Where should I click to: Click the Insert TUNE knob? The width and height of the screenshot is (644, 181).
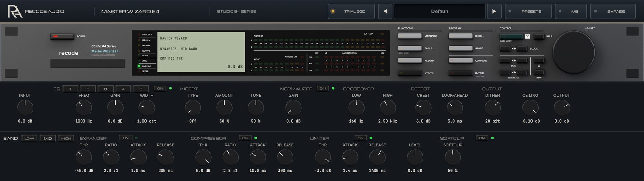coord(256,108)
